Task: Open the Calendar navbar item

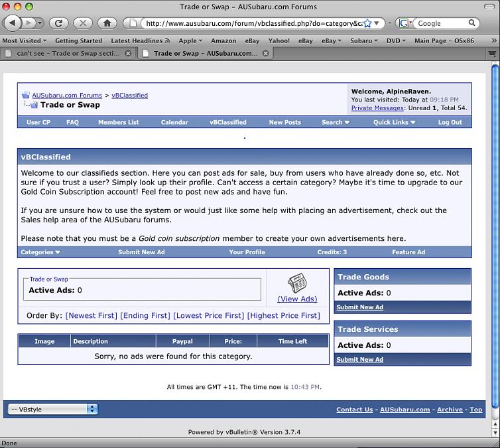Action: click(x=174, y=122)
